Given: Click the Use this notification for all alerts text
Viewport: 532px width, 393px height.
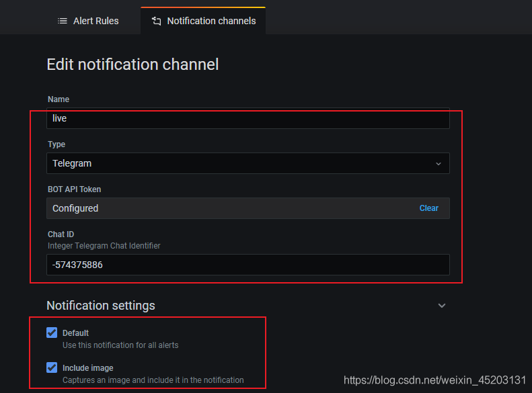Looking at the screenshot, I should [x=120, y=345].
